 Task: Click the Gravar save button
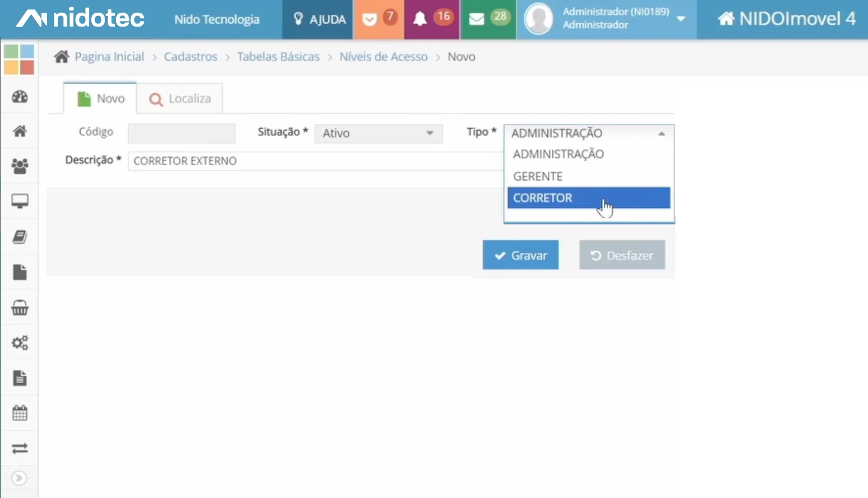coord(520,255)
